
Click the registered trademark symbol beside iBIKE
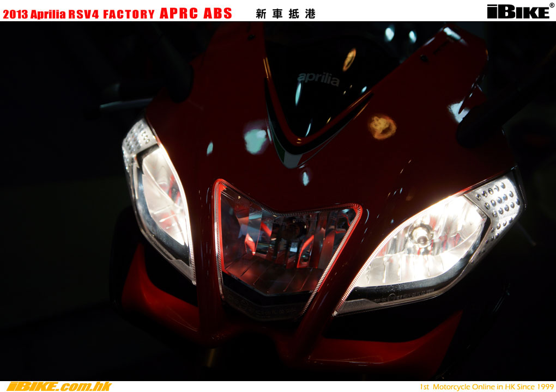click(552, 5)
